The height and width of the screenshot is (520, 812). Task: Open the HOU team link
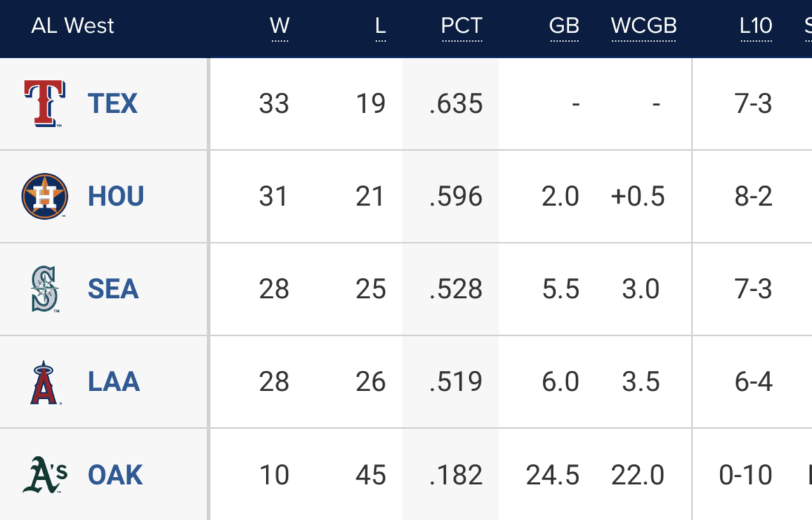[x=115, y=196]
